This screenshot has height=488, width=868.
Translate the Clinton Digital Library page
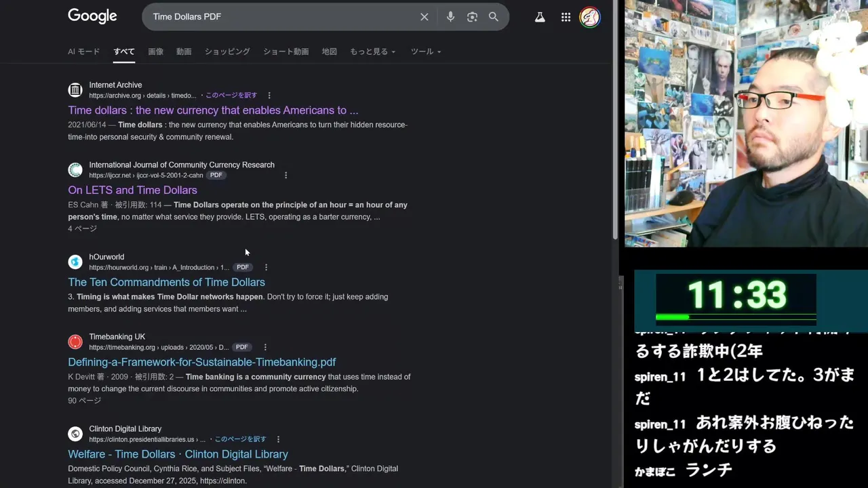(x=240, y=439)
